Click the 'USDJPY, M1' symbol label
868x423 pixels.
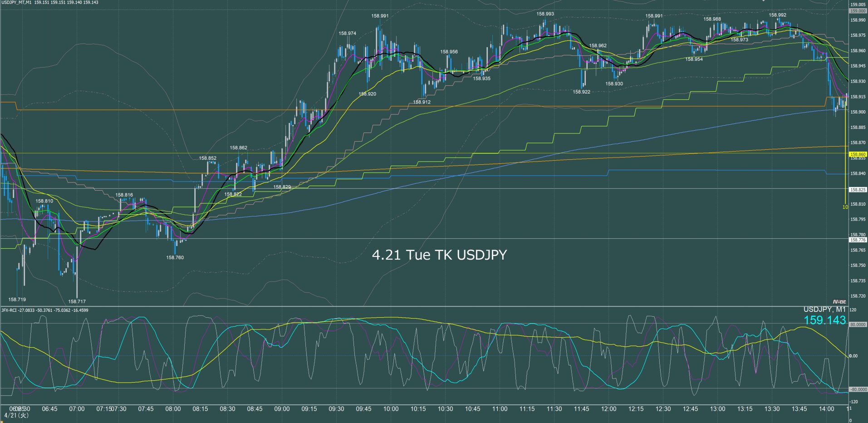coord(824,310)
